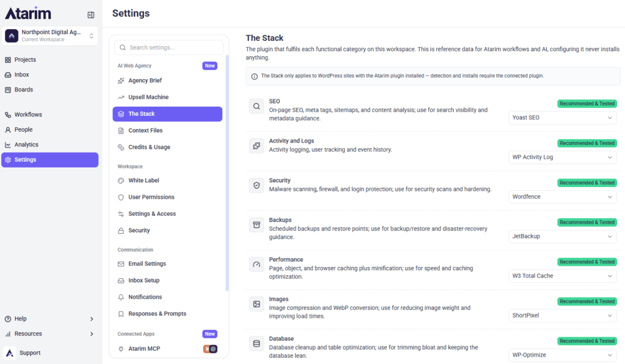
Task: Click the SEO Recommended & Tested badge
Action: [x=587, y=104]
